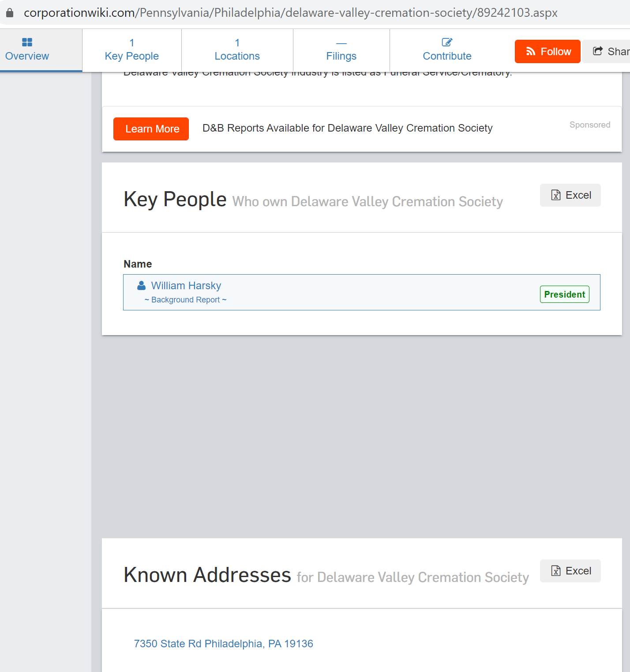This screenshot has width=630, height=672.
Task: Click the Excel file icon beside Key People
Action: pos(556,195)
